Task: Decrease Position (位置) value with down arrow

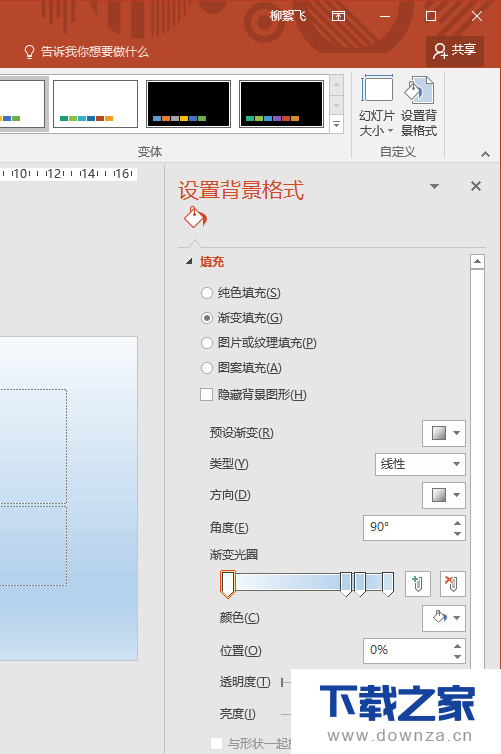Action: tap(457, 656)
